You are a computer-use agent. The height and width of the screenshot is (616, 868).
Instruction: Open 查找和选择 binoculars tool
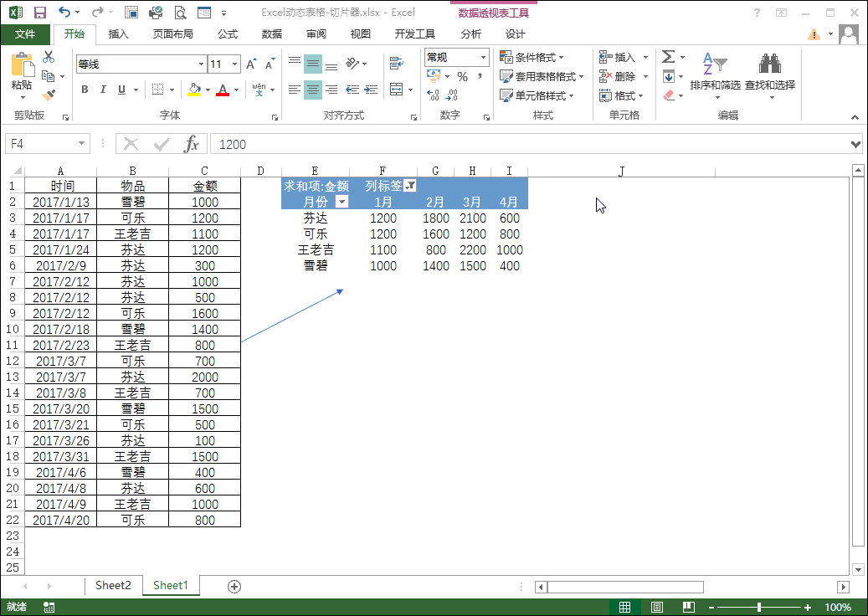pos(769,70)
